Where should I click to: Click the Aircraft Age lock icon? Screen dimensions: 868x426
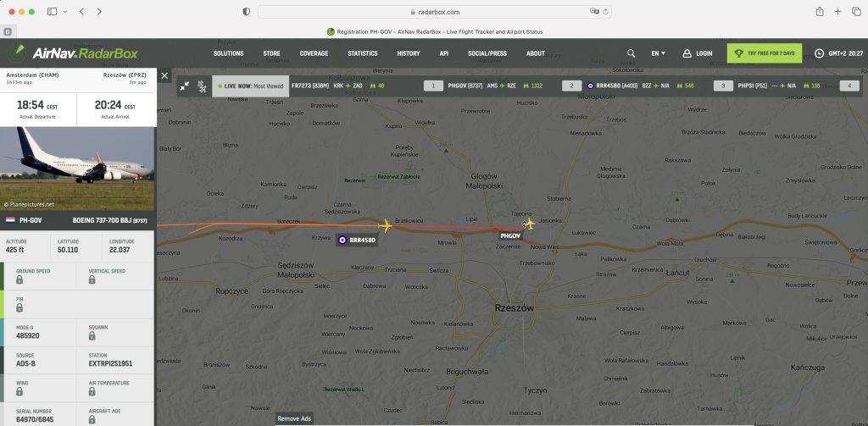click(x=92, y=420)
